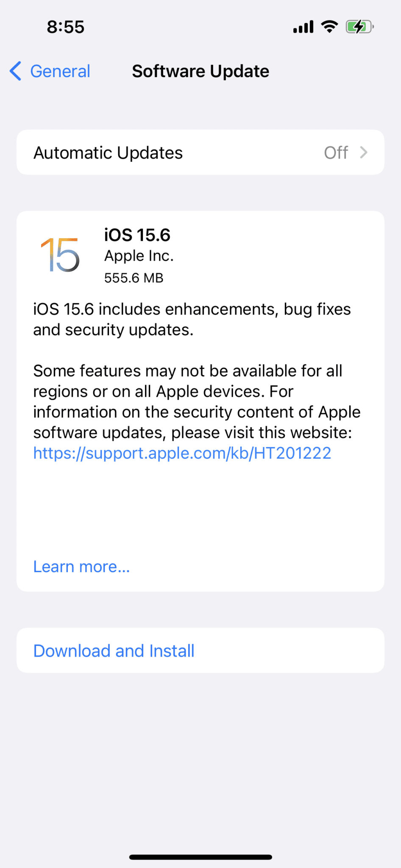Tap the back chevron arrow
401x868 pixels.
[16, 71]
